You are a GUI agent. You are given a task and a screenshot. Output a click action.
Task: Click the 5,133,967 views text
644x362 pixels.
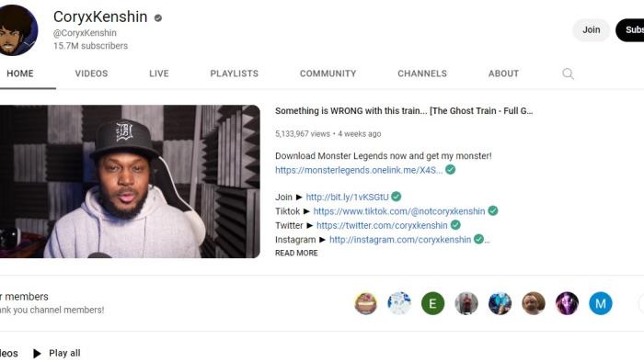click(303, 133)
